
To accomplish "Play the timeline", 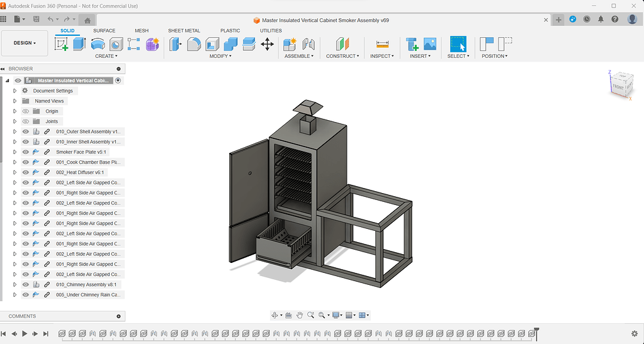I will pos(25,334).
